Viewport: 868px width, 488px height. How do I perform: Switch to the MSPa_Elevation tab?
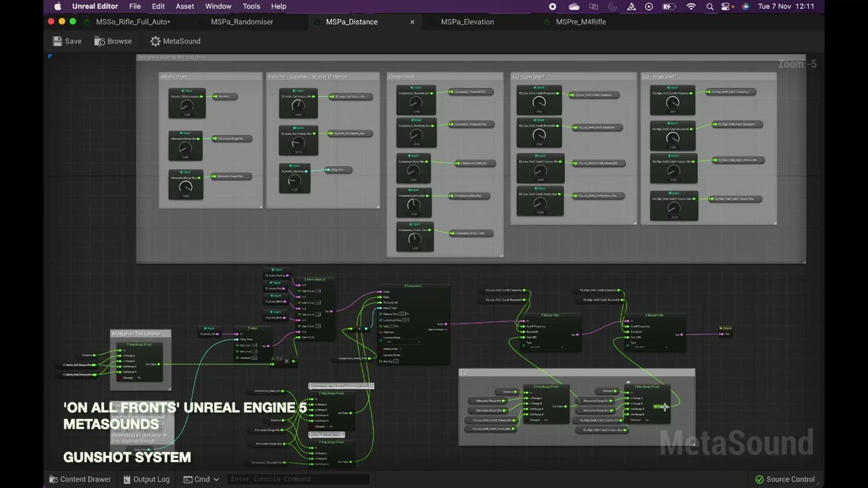point(467,22)
